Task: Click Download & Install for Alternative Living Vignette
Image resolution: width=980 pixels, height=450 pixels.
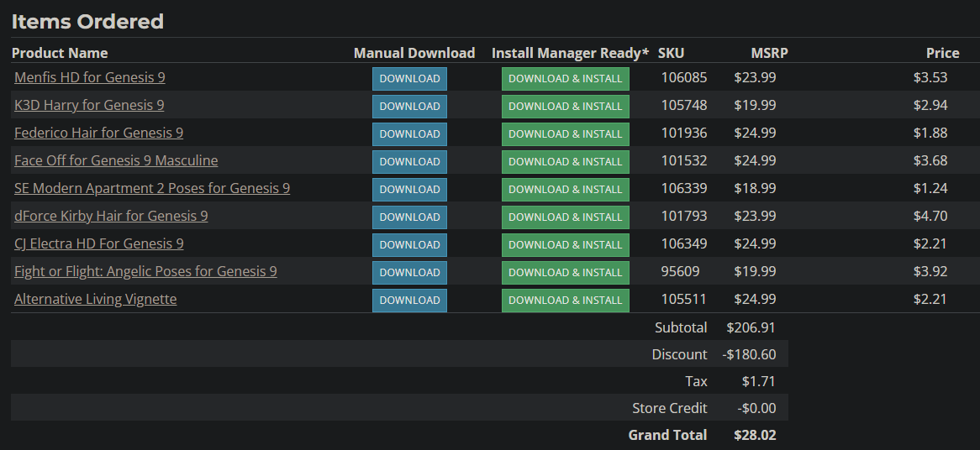Action: (x=565, y=301)
